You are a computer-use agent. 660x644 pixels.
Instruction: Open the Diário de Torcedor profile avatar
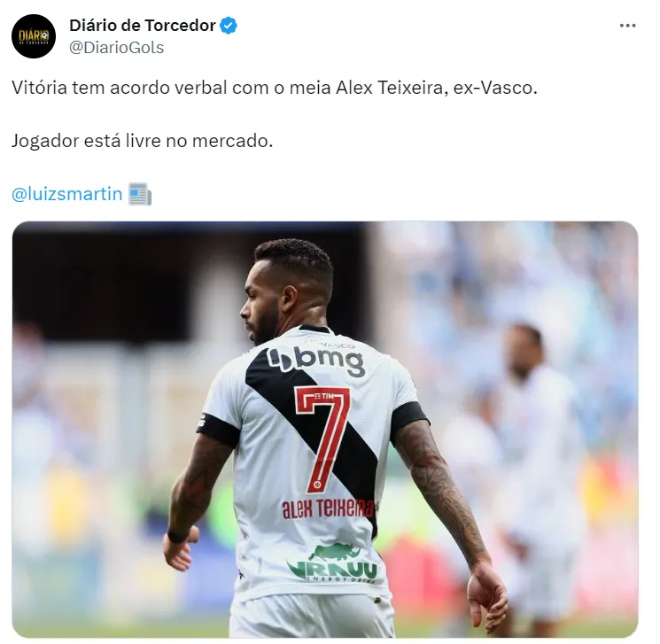coord(34,36)
